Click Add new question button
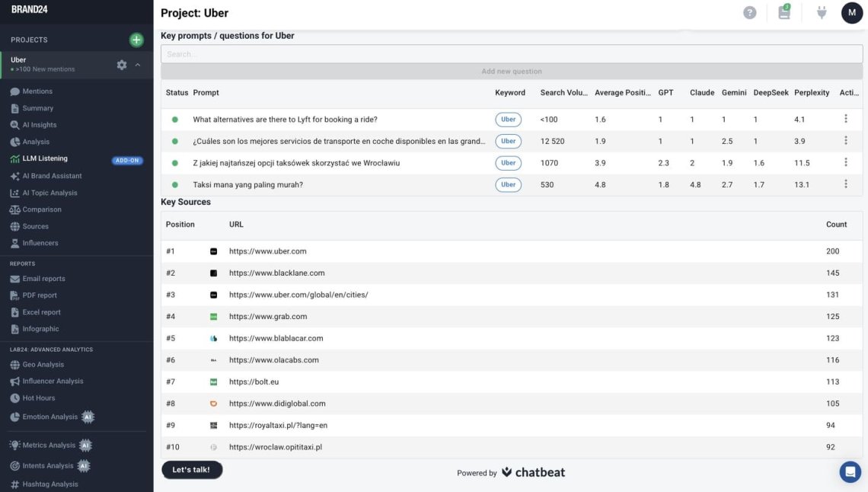868x492 pixels. point(512,72)
